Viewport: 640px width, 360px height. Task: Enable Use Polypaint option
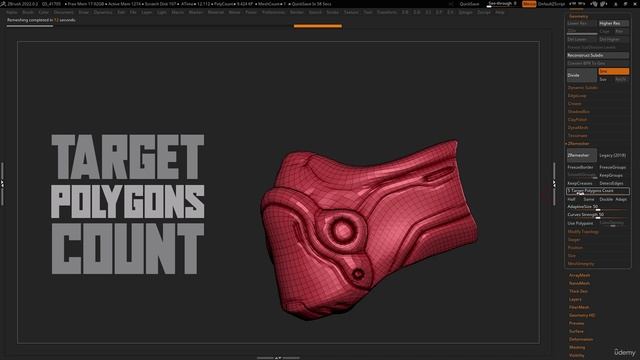pyautogui.click(x=581, y=223)
